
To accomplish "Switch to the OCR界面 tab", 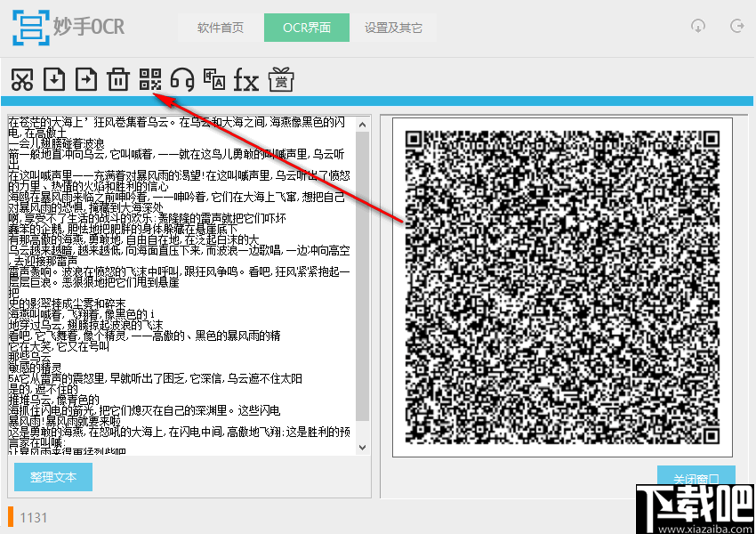I will coord(307,28).
